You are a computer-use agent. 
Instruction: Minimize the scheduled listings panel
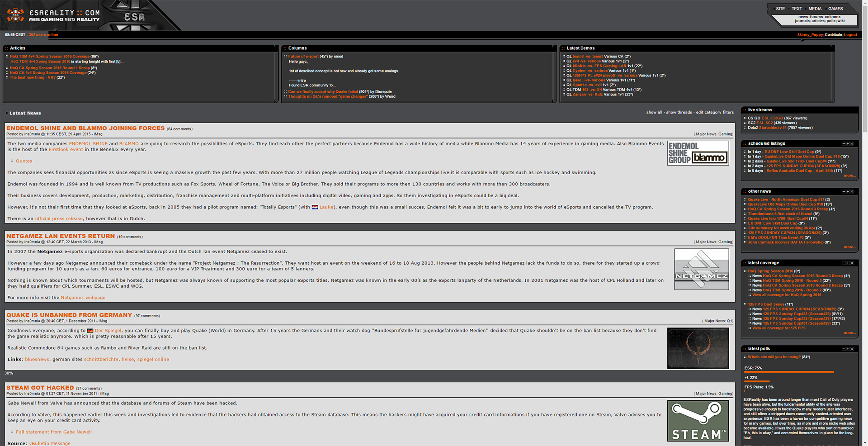(x=844, y=144)
